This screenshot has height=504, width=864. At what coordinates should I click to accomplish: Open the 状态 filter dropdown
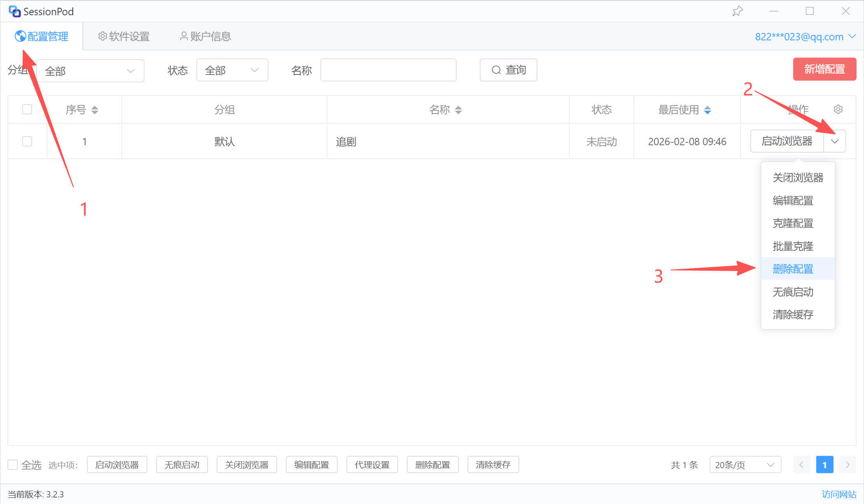point(232,70)
